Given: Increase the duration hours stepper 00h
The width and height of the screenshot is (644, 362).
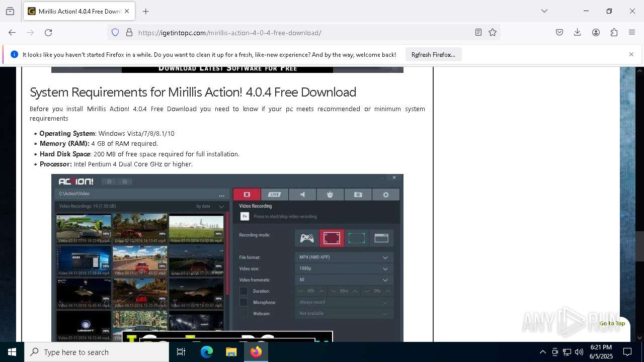Looking at the screenshot, I should pos(322,291).
